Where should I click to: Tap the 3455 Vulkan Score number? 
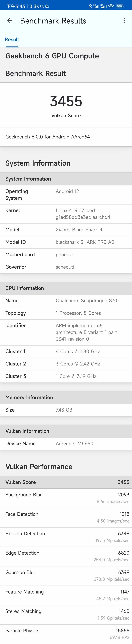tap(66, 101)
